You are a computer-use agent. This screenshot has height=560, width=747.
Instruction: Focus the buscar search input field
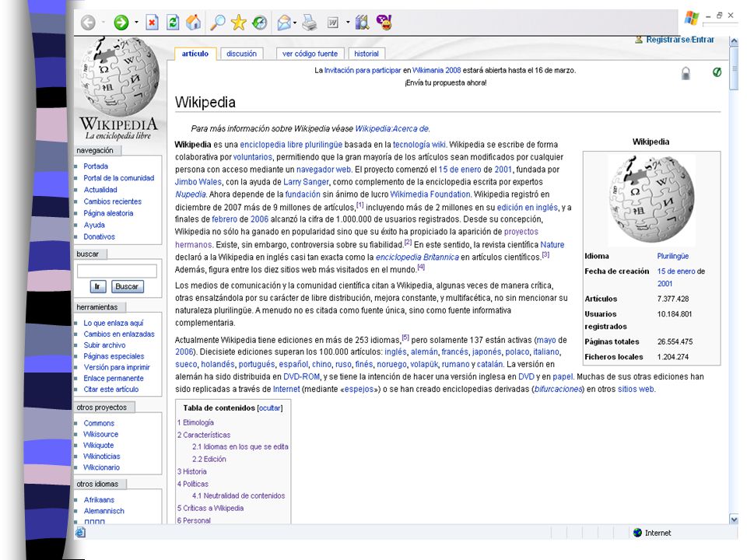(x=117, y=271)
